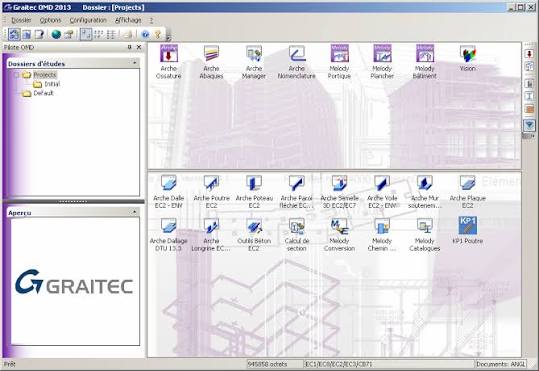This screenshot has width=539, height=371.
Task: Collapse the Aperçu panel
Action: (134, 212)
